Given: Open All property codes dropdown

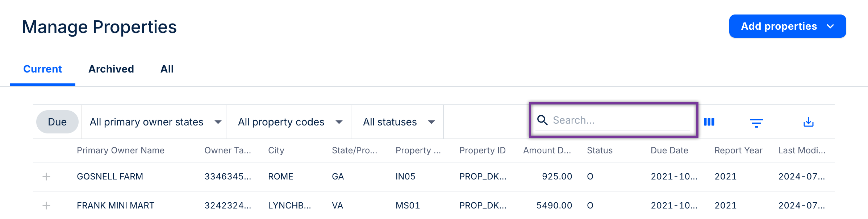Looking at the screenshot, I should click(290, 122).
